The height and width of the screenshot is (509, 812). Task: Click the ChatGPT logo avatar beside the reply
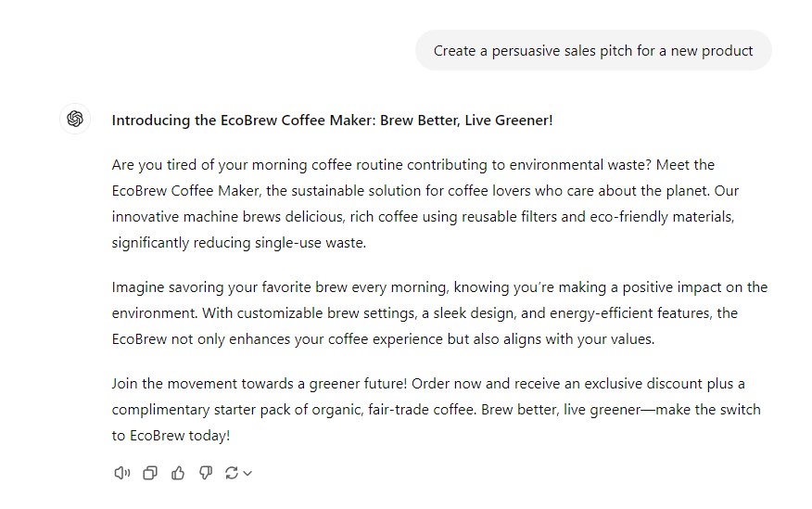click(75, 119)
